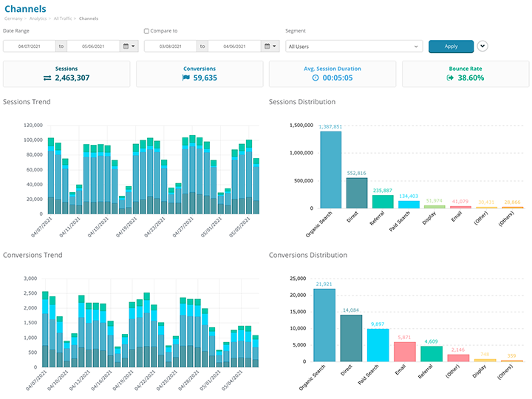532x399 pixels.
Task: Click the Avg. Session Duration clock icon
Action: point(316,78)
